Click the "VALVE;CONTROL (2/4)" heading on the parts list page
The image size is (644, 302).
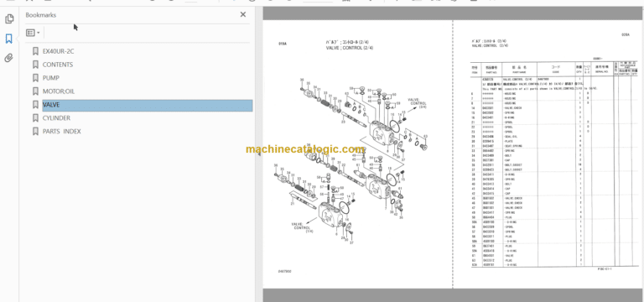point(489,46)
